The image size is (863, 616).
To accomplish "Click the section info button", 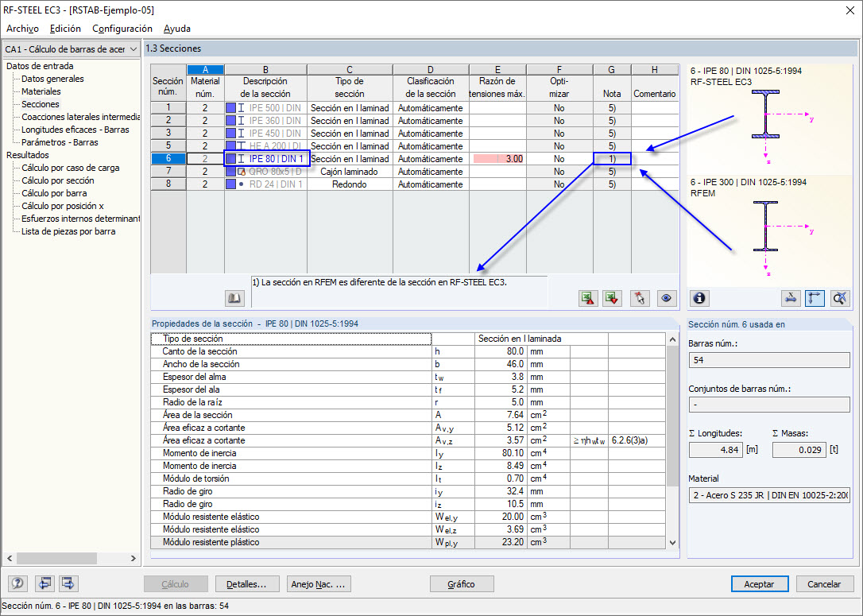I will click(698, 298).
